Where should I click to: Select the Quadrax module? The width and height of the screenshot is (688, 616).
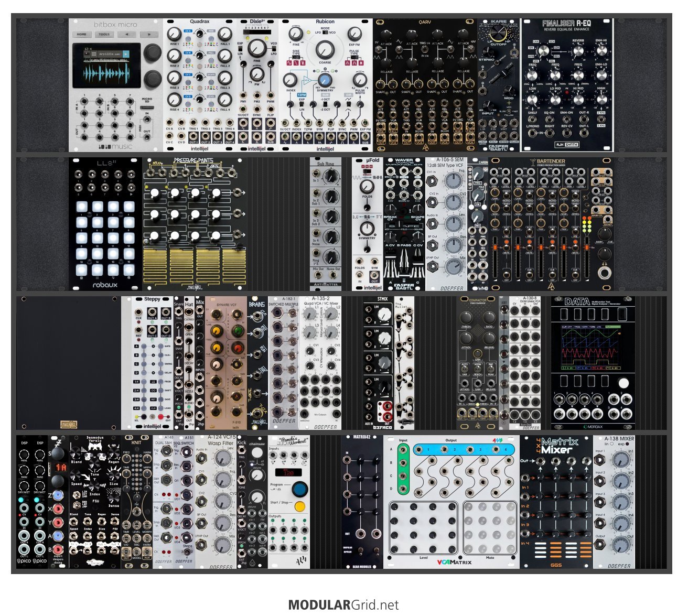pos(200,85)
